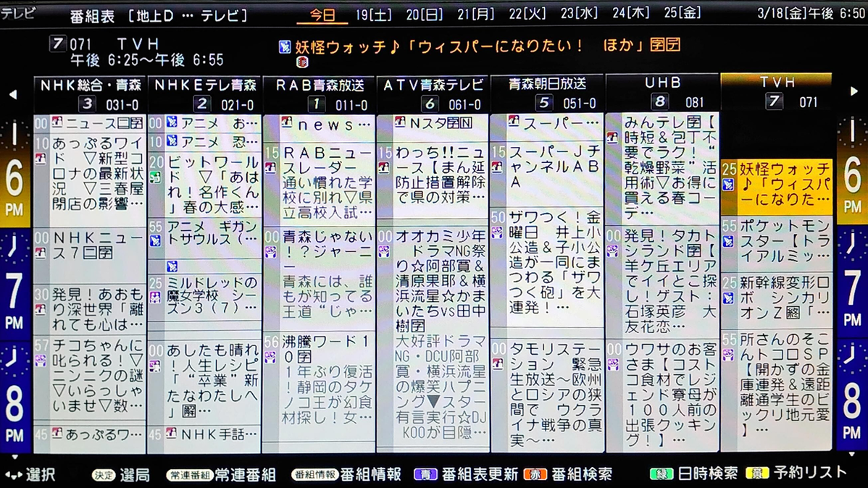The height and width of the screenshot is (488, 868).
Task: Go to the 24[木] date tab
Action: click(631, 13)
